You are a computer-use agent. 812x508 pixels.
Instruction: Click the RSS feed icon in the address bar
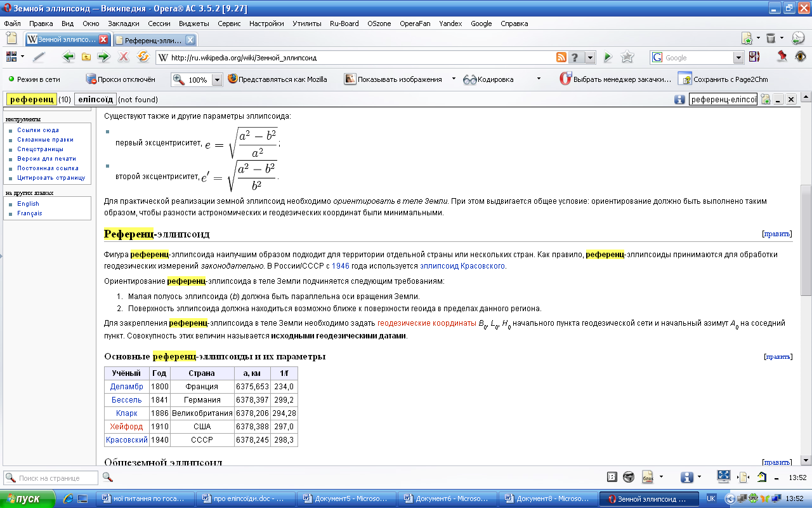click(561, 57)
